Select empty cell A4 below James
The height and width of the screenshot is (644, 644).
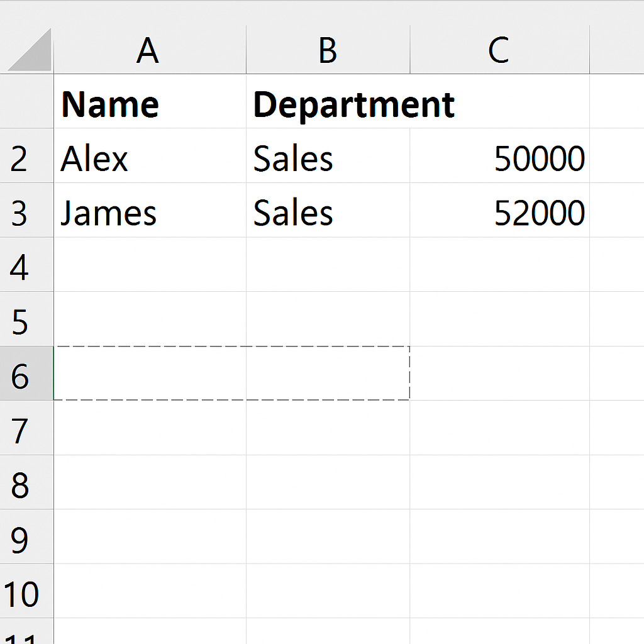pyautogui.click(x=150, y=265)
